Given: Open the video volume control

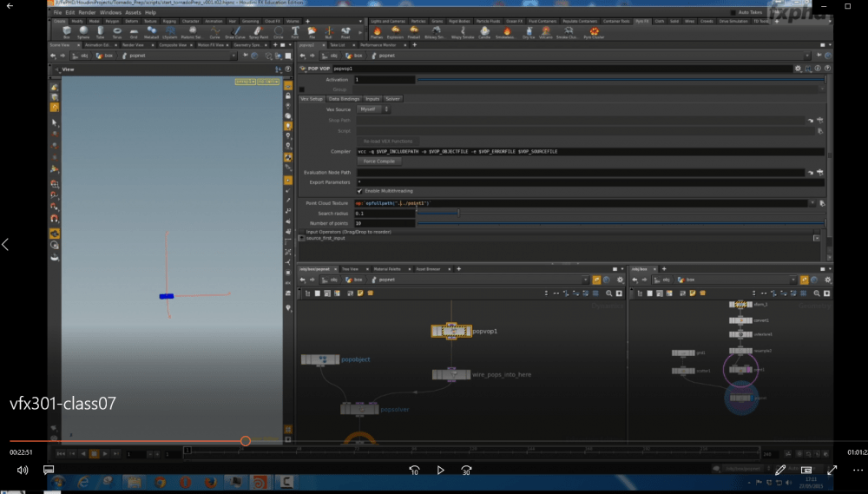Looking at the screenshot, I should [23, 471].
